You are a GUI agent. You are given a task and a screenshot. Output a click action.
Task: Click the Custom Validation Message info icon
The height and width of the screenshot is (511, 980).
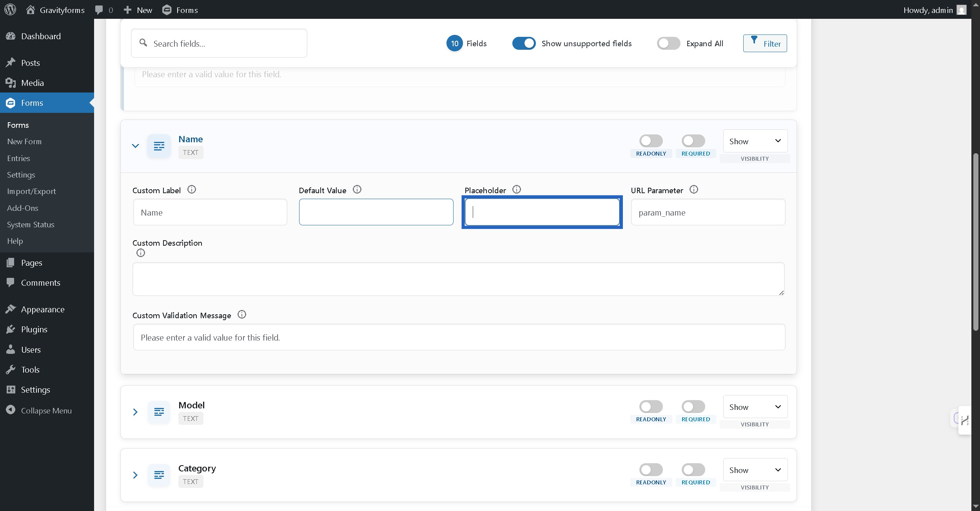242,315
